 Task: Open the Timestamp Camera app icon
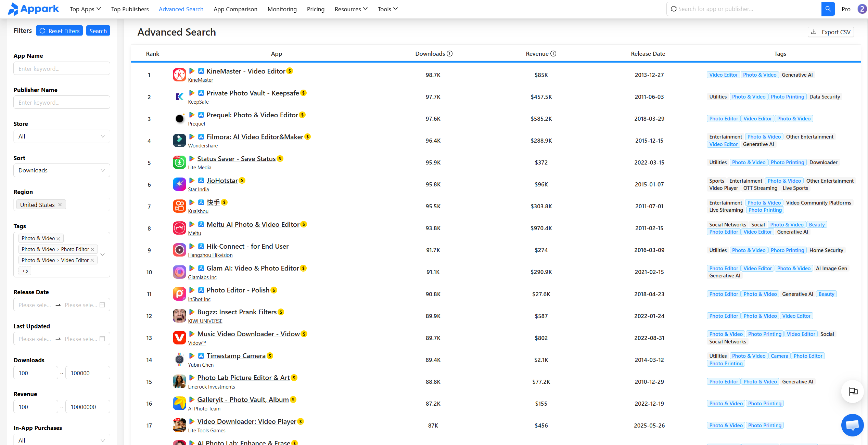coord(179,359)
